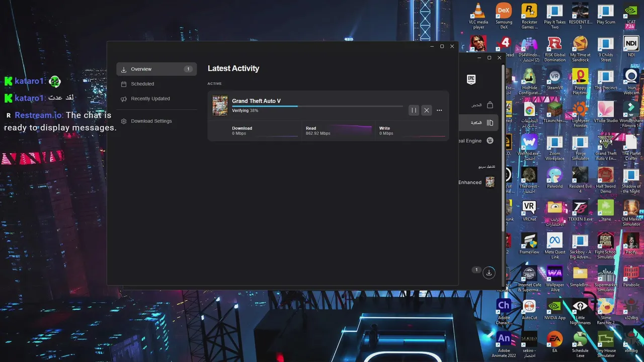The image size is (644, 362).
Task: Open Unreal Engine in Epic launcher sidebar
Action: coord(476,141)
